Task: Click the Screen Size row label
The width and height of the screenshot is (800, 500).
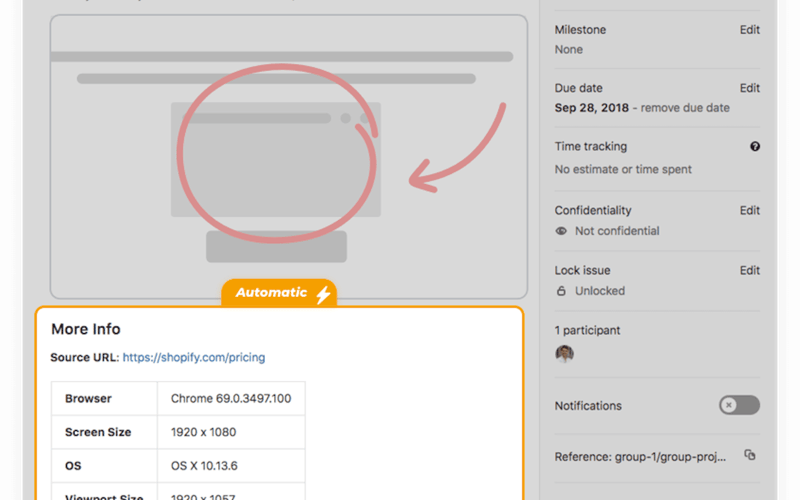Action: [x=98, y=432]
